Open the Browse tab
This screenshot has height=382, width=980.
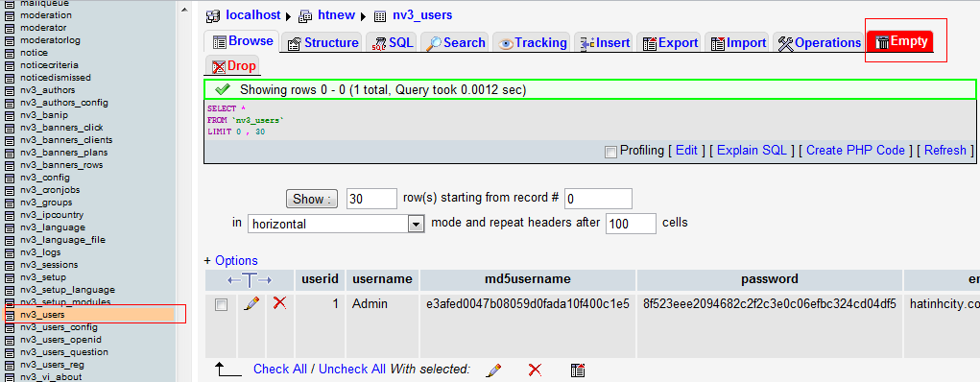point(243,41)
